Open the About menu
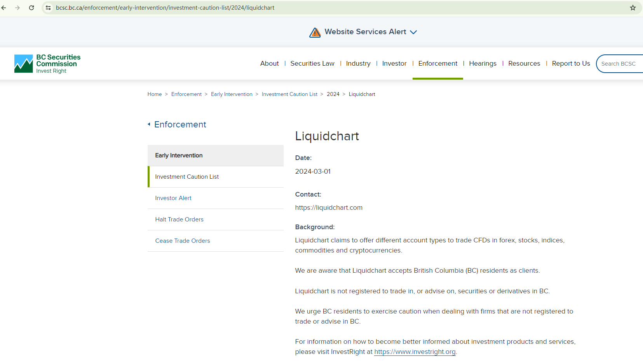643x364 pixels. [x=270, y=64]
